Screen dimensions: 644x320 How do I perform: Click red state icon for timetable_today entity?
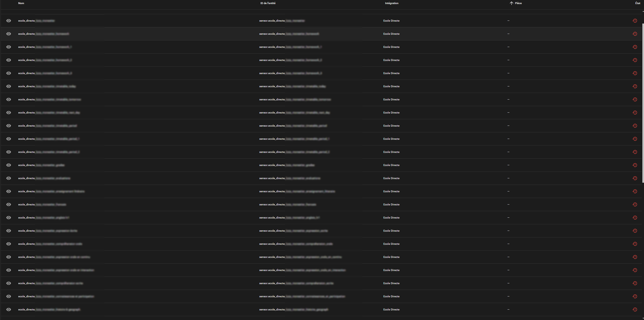[x=635, y=86]
